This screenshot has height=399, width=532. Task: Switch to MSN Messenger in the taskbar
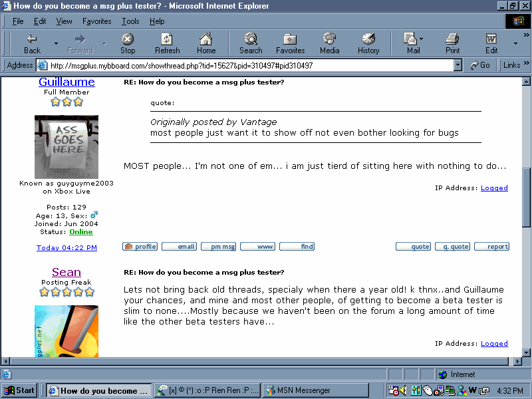point(315,390)
